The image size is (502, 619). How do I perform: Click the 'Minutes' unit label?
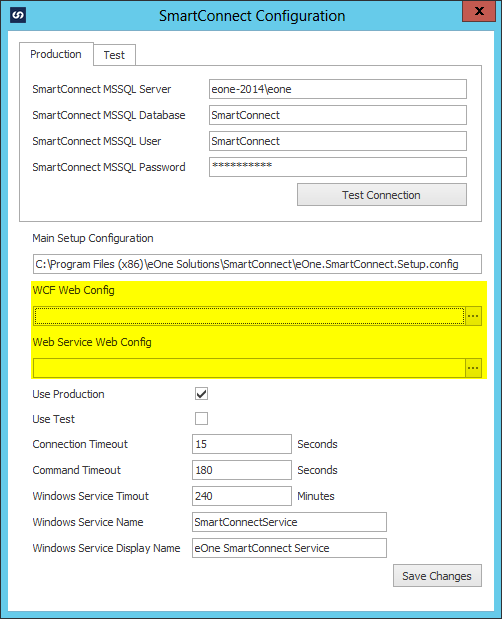pos(316,496)
